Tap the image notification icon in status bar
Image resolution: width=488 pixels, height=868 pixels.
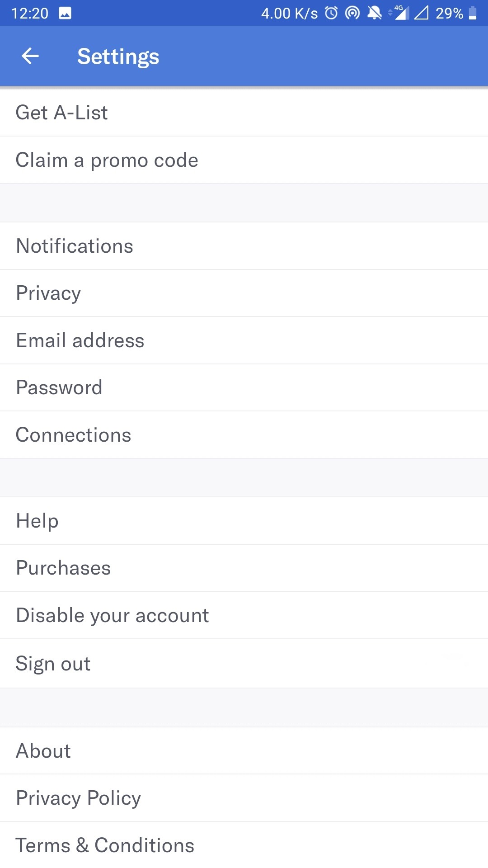click(65, 13)
